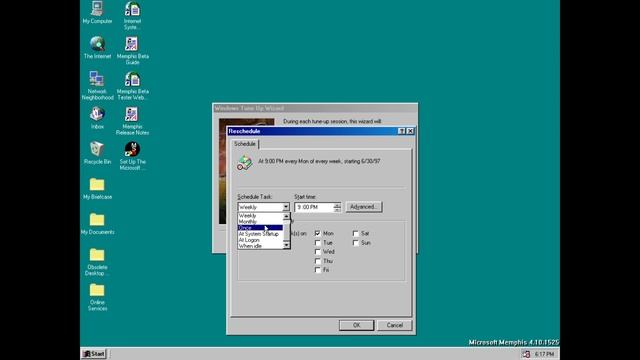Screen dimensions: 640x360
Task: Click the scheduled task icon in Reschedule dialog
Action: [244, 163]
